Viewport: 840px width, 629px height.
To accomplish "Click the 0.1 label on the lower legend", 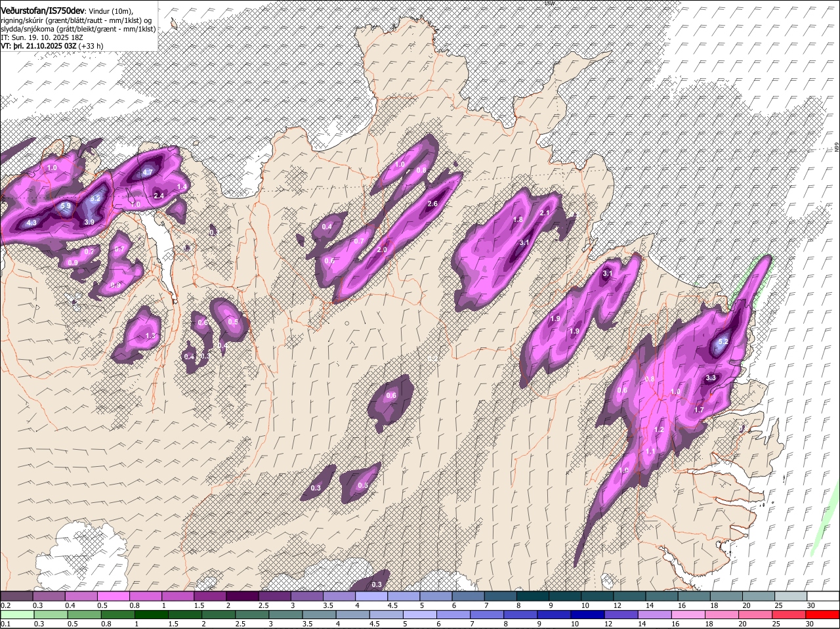I will [x=5, y=624].
